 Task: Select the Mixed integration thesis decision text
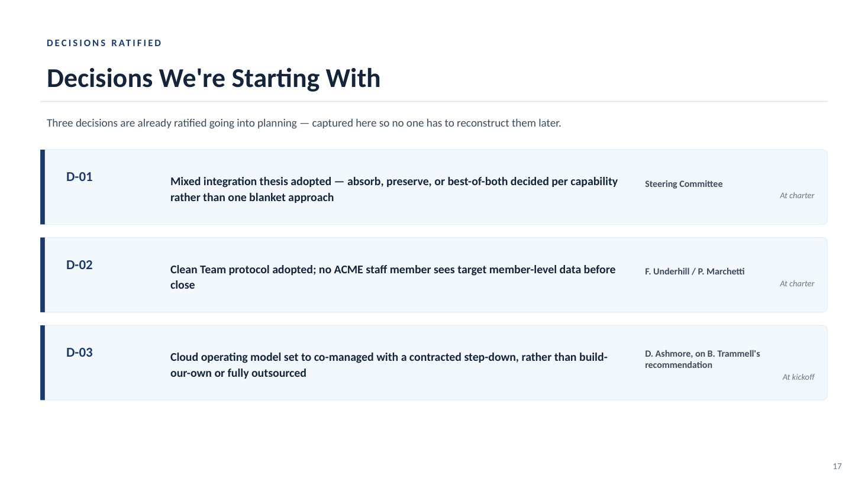(x=394, y=189)
